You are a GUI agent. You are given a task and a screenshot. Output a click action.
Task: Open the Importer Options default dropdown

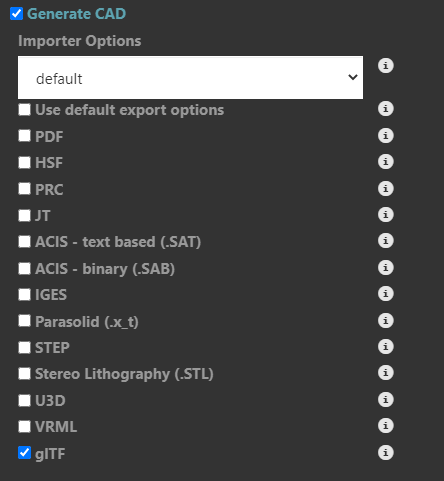(x=190, y=77)
